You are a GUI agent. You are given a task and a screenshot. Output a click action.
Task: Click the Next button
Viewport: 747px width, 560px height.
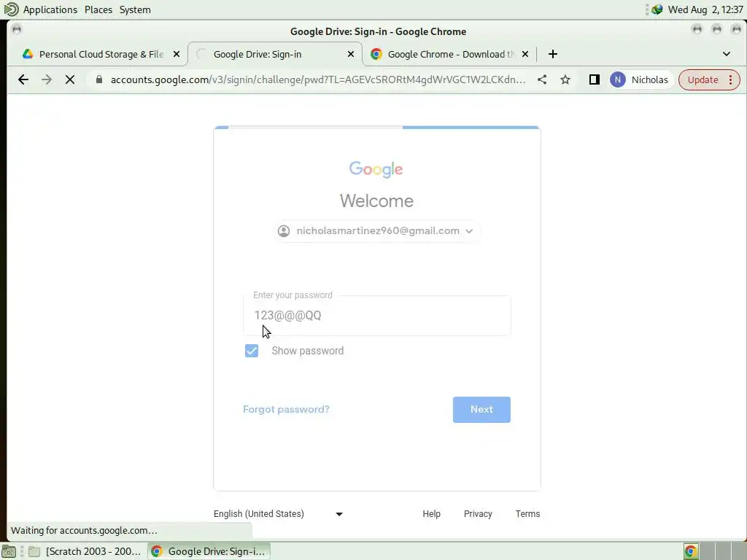[481, 410]
